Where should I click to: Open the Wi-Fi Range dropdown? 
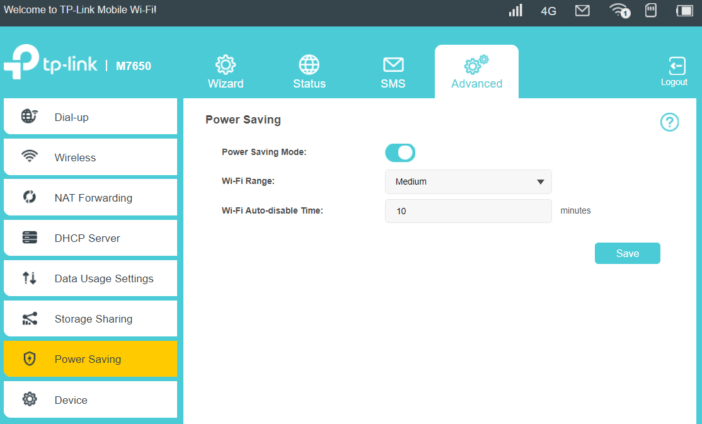coord(468,181)
